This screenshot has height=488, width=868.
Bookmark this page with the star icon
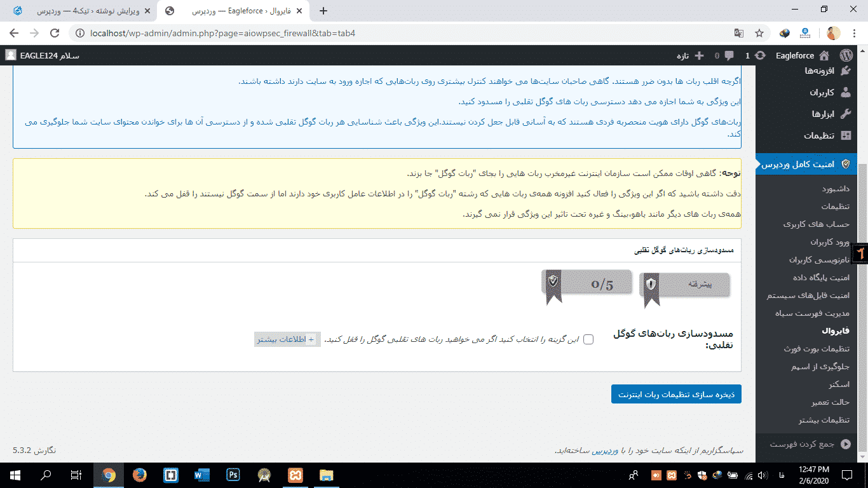click(759, 33)
